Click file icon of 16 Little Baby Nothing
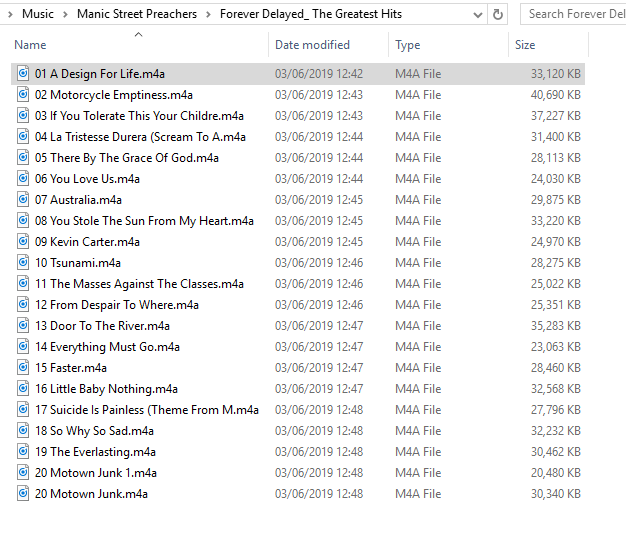The width and height of the screenshot is (626, 539). [x=23, y=388]
